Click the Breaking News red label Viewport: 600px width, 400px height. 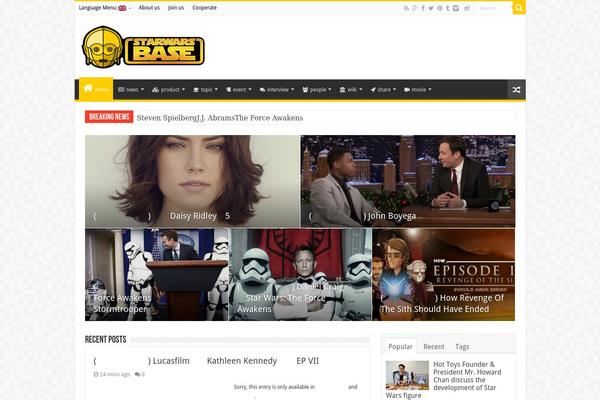[x=109, y=117]
